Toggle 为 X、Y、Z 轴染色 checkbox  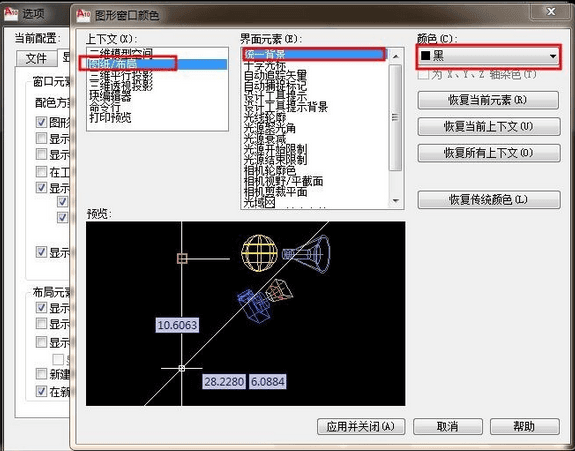[x=423, y=75]
